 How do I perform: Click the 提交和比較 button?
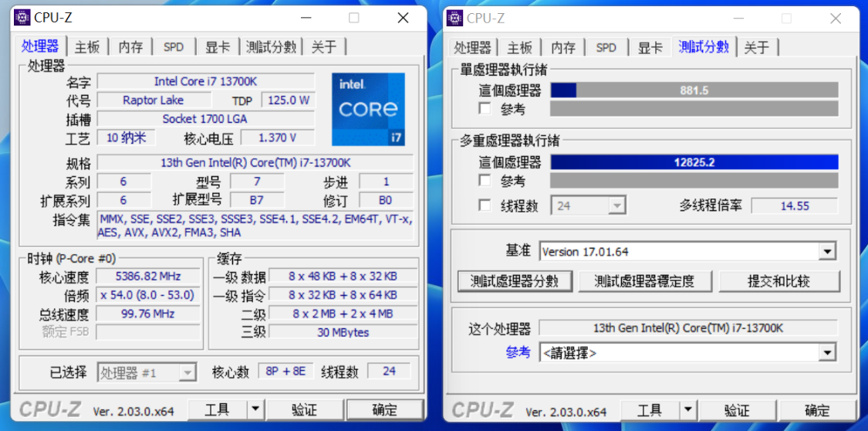(x=778, y=281)
